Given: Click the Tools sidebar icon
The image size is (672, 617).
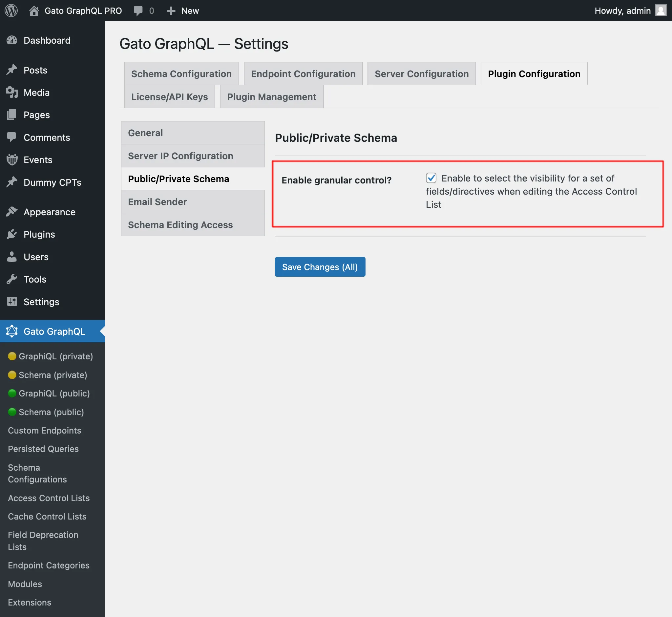Looking at the screenshot, I should tap(12, 279).
